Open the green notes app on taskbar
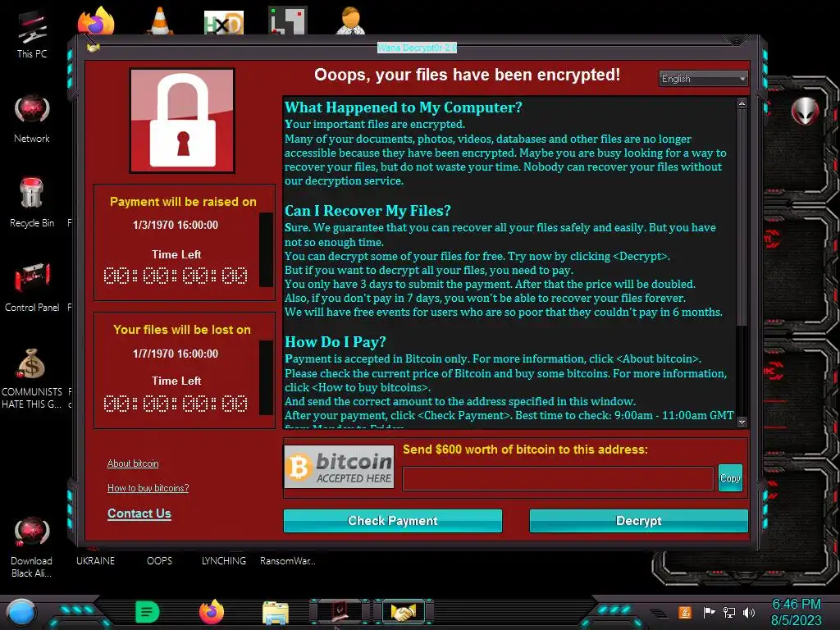 [x=148, y=612]
